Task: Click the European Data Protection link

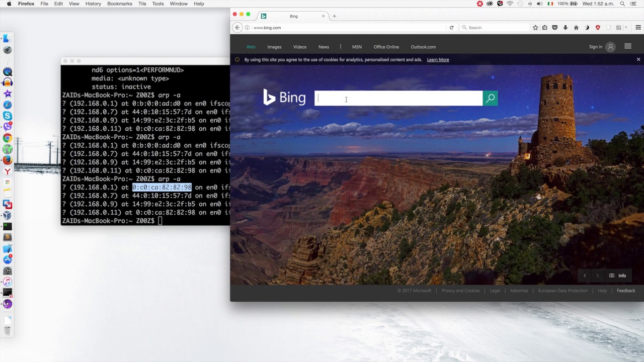Action: click(x=562, y=291)
